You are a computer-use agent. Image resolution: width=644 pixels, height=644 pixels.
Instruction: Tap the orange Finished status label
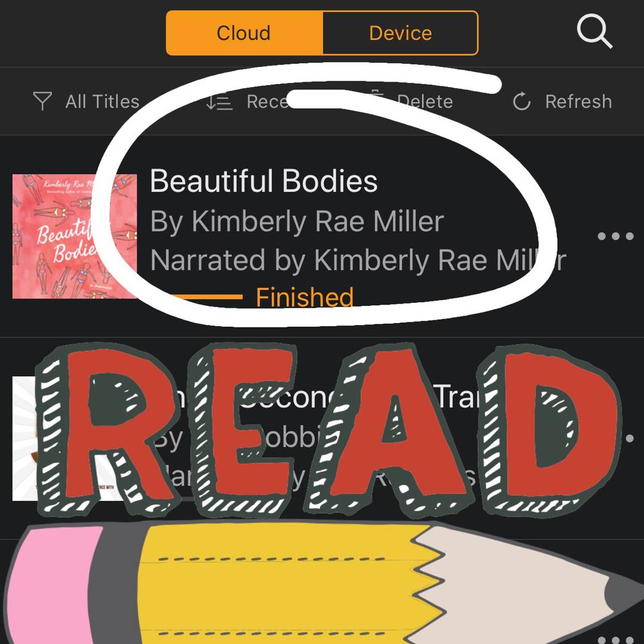304,296
